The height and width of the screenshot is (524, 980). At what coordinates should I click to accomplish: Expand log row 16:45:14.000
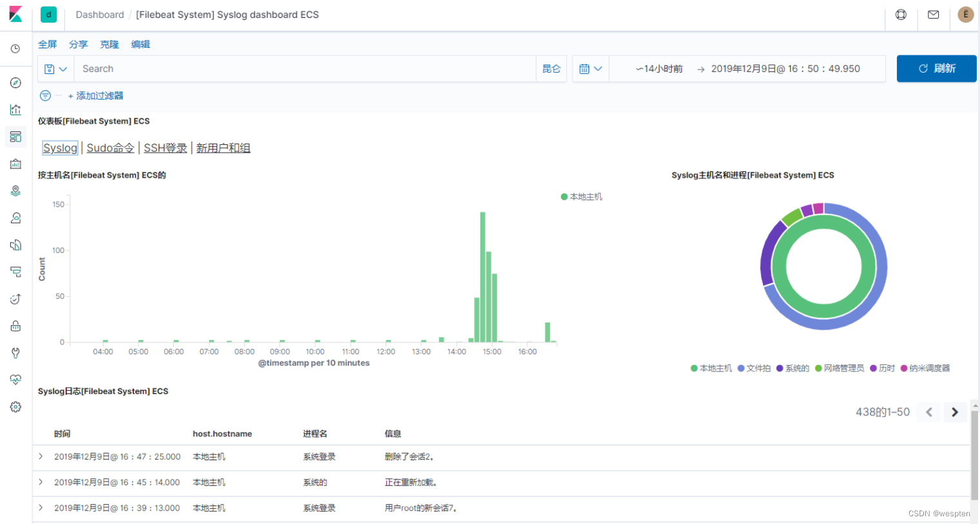(x=41, y=482)
